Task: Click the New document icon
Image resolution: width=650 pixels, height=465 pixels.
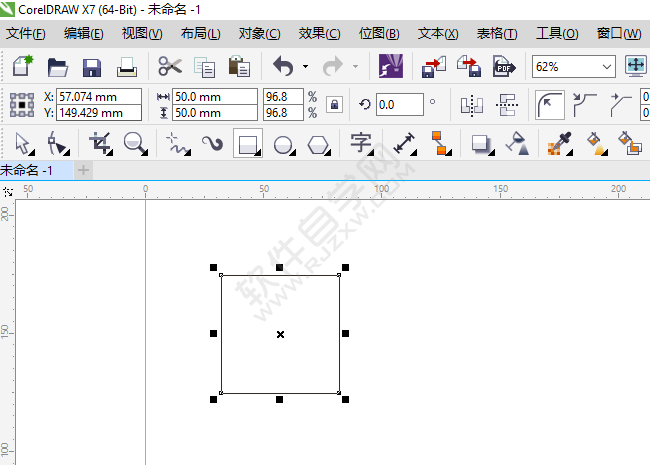Action: (23, 67)
